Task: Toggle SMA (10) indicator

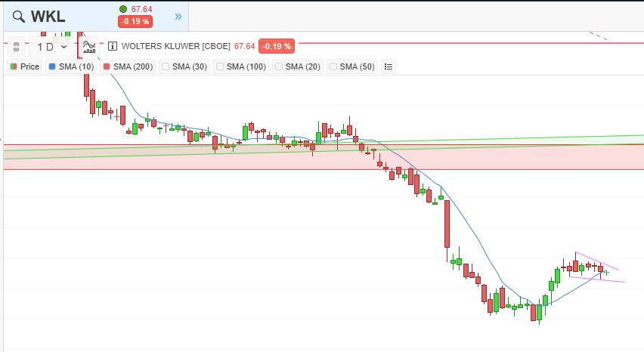Action: (x=72, y=66)
